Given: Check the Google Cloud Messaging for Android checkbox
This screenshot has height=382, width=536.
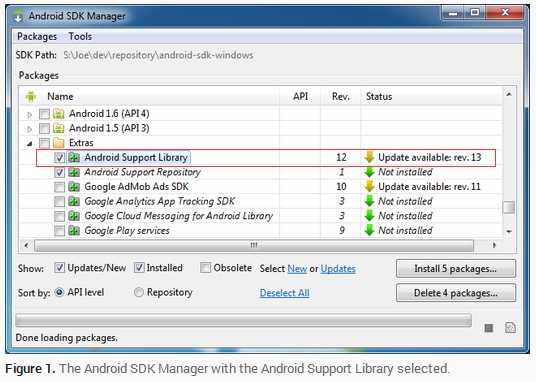Looking at the screenshot, I should point(59,216).
